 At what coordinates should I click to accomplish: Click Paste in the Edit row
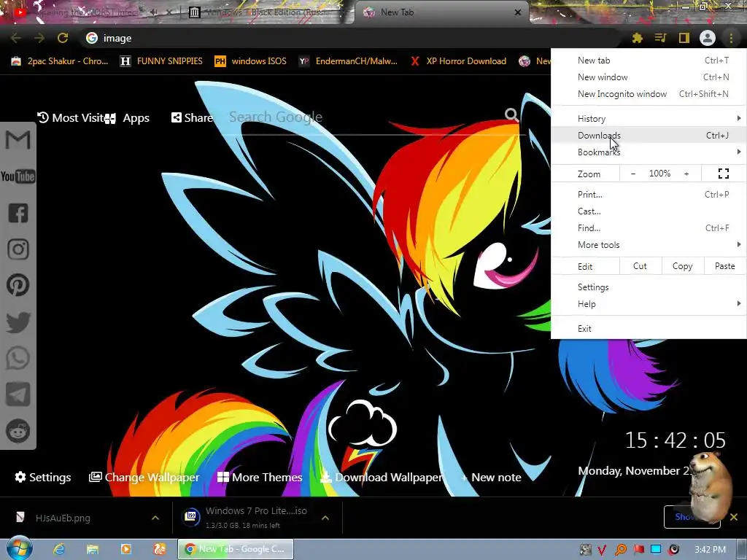[x=725, y=266]
